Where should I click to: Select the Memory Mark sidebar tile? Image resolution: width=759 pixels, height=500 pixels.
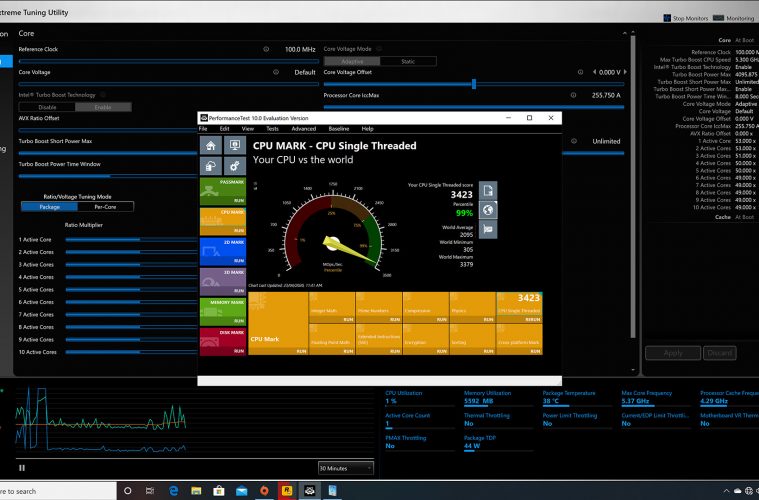tap(223, 312)
